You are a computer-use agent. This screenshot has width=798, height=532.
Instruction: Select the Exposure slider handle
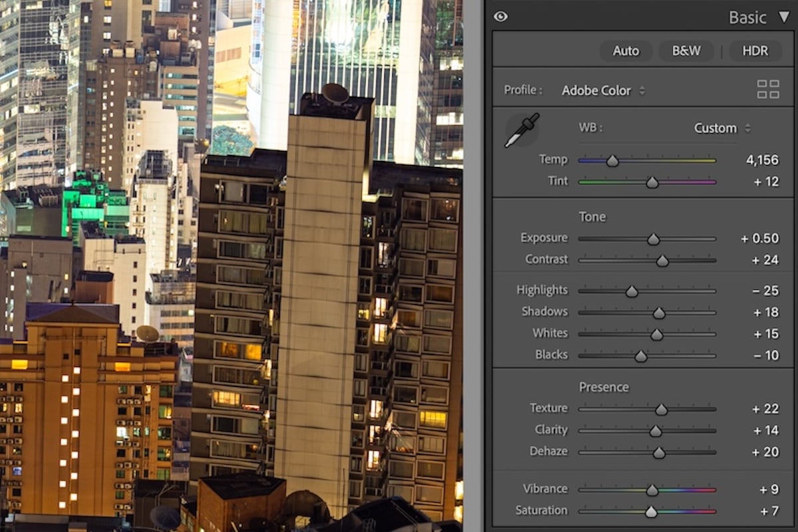[654, 238]
